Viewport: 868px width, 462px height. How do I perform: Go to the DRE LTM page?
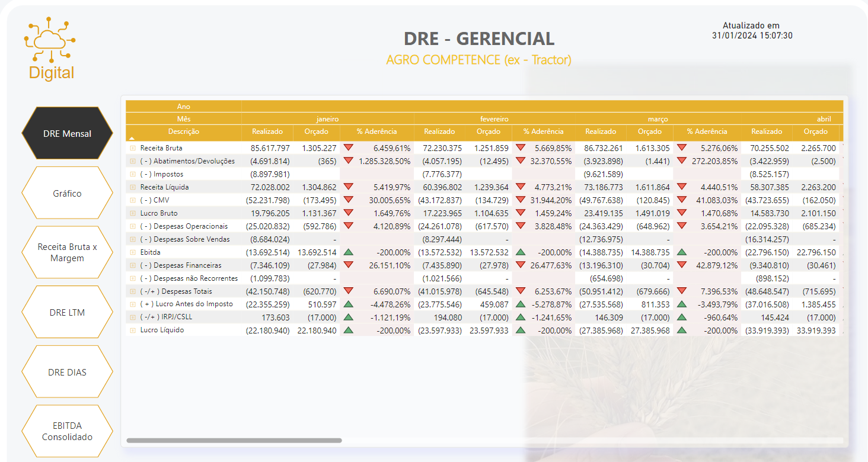pos(67,312)
